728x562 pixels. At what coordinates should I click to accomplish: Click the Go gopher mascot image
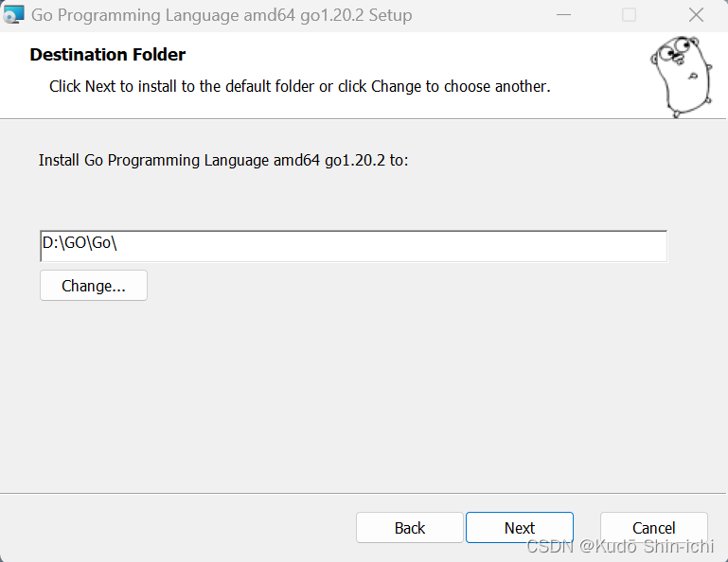coord(680,76)
